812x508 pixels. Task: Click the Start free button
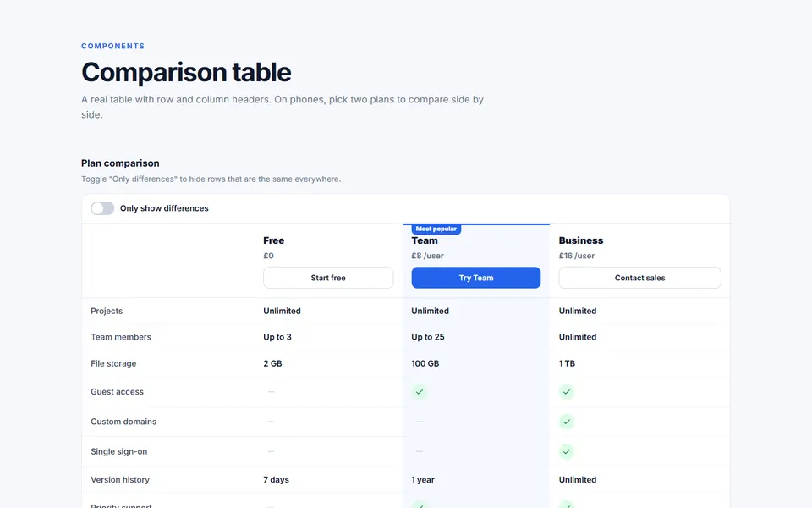click(x=328, y=278)
